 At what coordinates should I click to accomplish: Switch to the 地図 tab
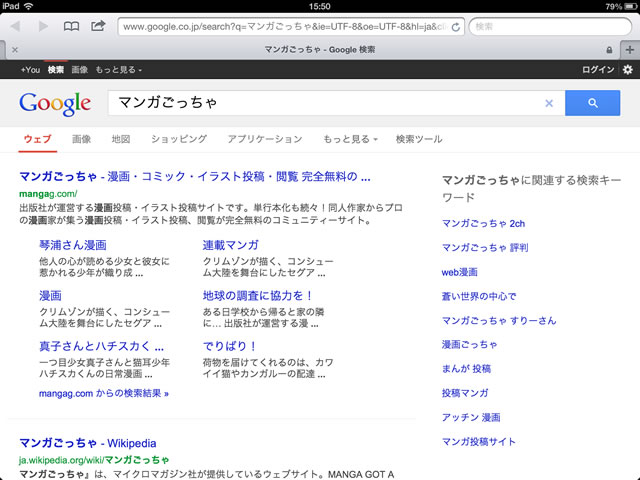pyautogui.click(x=121, y=139)
